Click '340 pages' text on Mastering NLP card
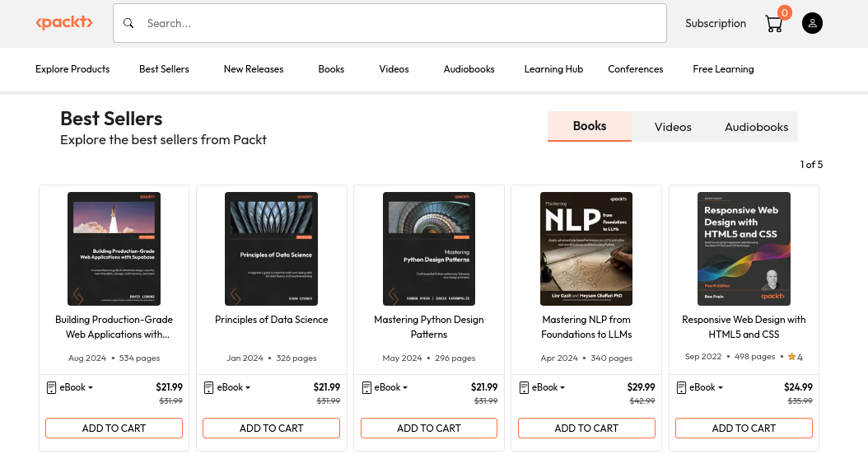The image size is (868, 473). (x=611, y=358)
